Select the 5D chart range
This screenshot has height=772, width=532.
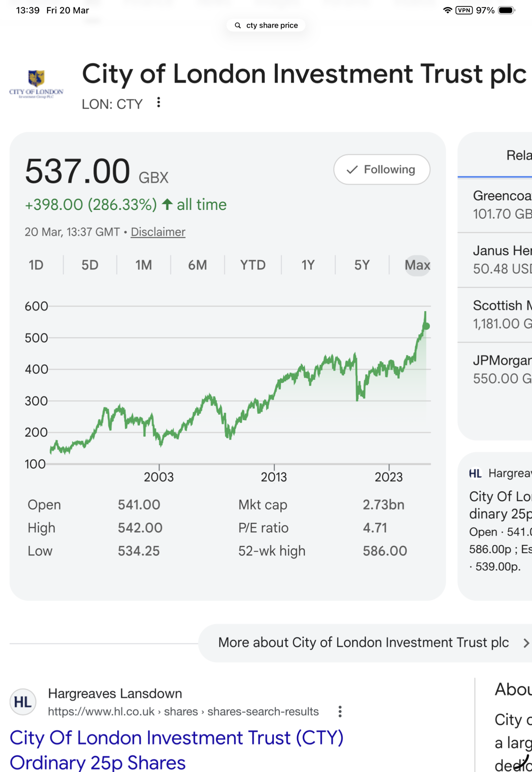90,265
